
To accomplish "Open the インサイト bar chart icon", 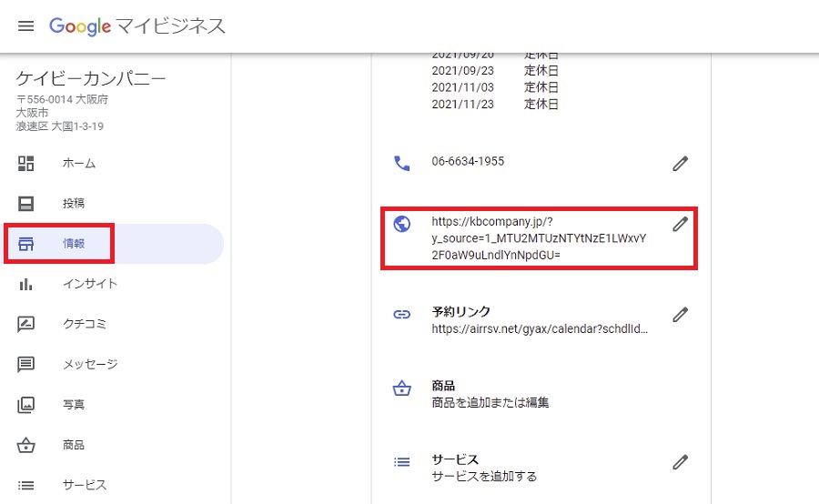I will tap(25, 284).
